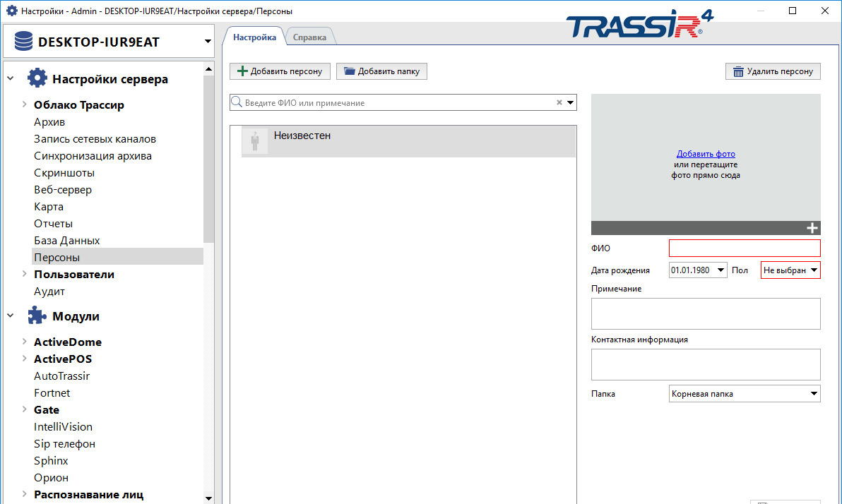The width and height of the screenshot is (842, 504).
Task: Click the puzzle icon beside Модули
Action: click(x=36, y=316)
